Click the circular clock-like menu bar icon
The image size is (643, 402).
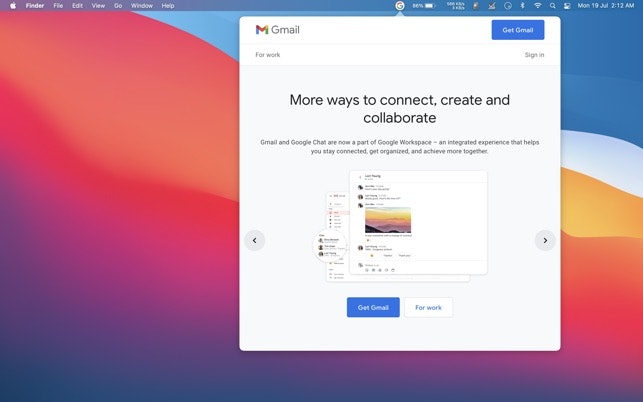[x=508, y=6]
